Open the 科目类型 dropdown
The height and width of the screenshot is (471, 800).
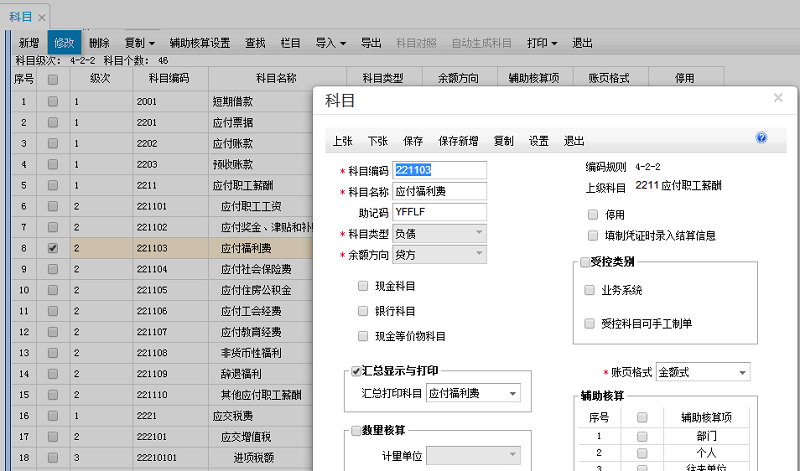point(439,234)
